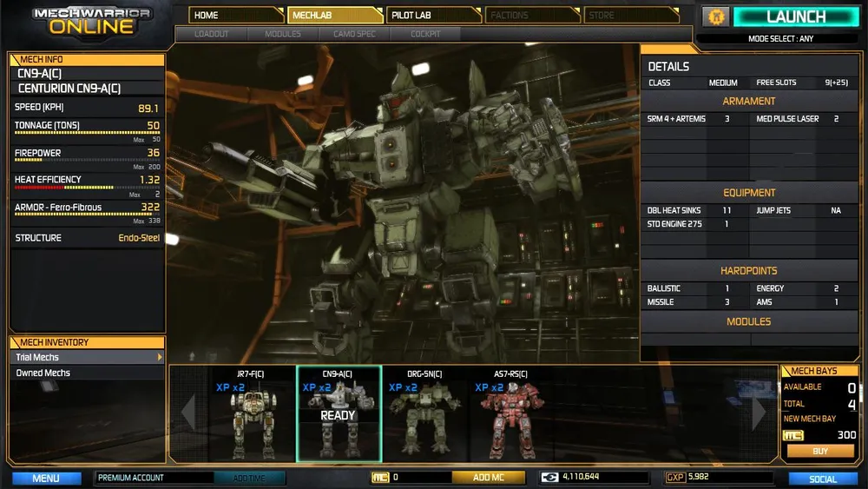Click the Mech Bays panel header

point(819,371)
